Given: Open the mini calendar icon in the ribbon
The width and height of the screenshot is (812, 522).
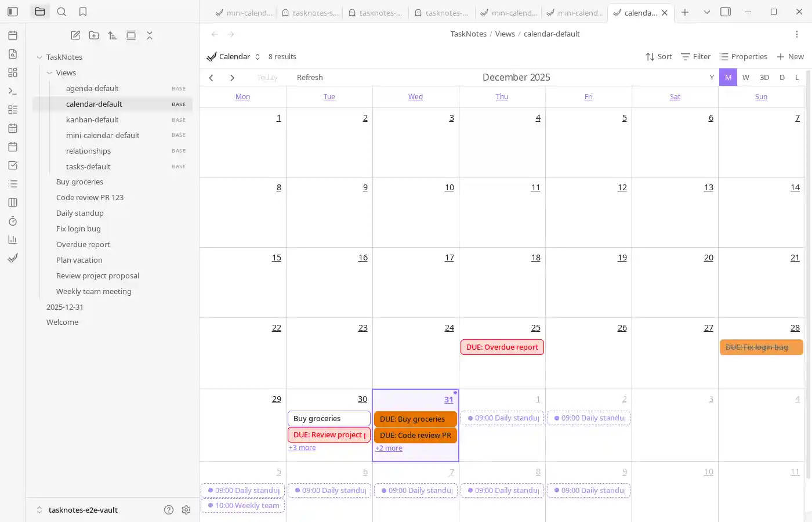Looking at the screenshot, I should coord(13,128).
